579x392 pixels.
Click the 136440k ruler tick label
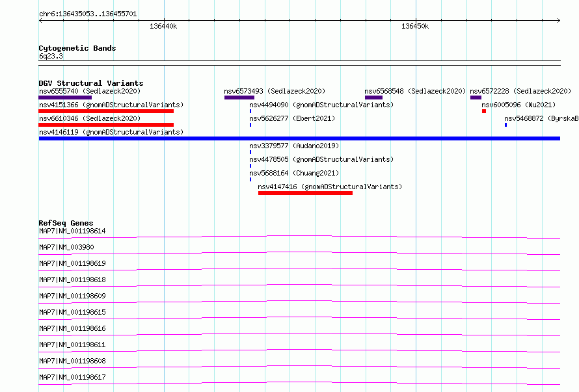[x=163, y=26]
